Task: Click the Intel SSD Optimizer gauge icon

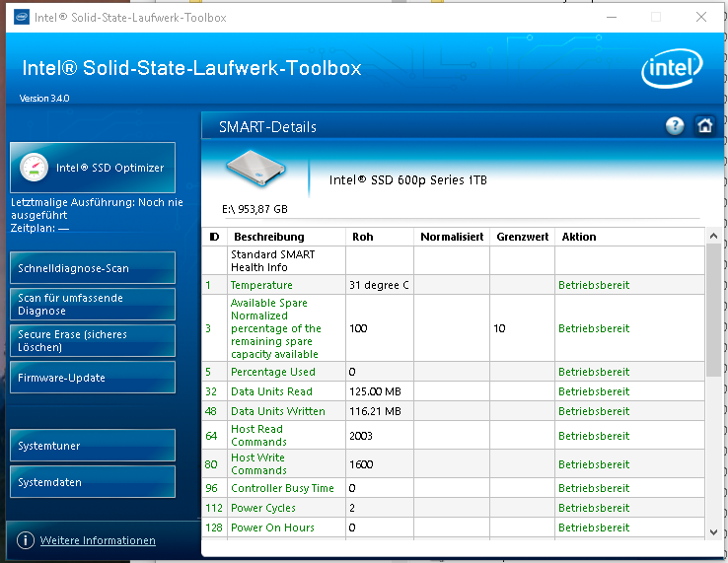Action: 34,167
